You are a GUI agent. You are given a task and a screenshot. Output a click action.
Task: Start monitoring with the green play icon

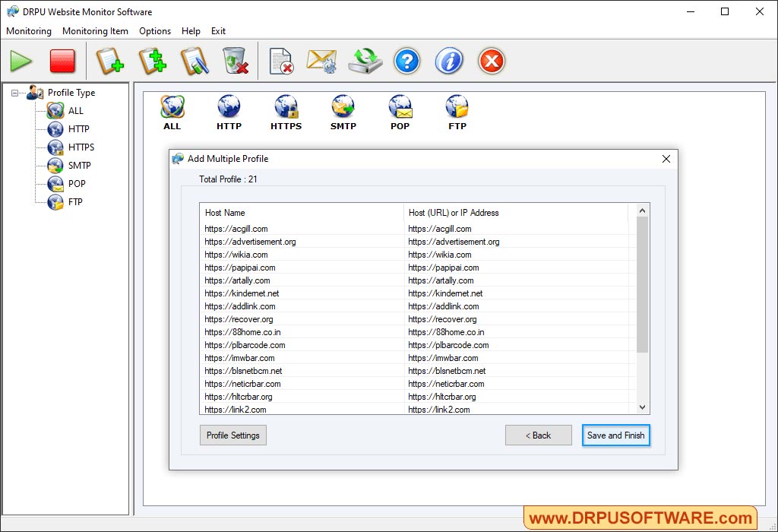tap(21, 61)
